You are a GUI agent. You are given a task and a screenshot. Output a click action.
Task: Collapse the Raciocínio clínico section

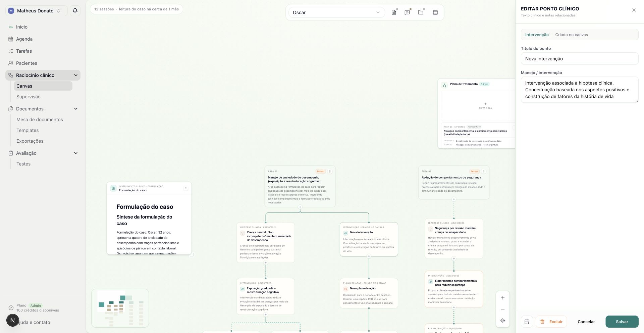[76, 75]
